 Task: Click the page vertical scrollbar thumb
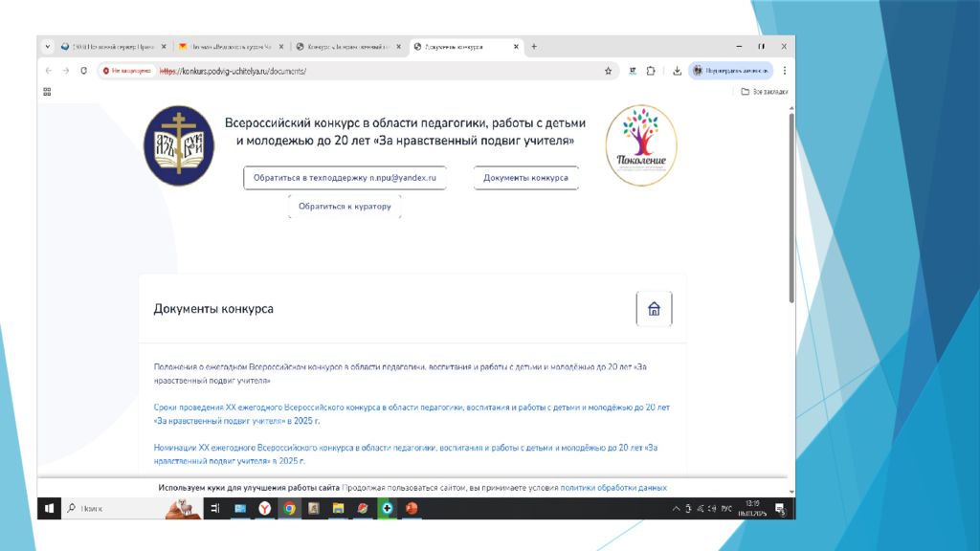click(x=791, y=209)
